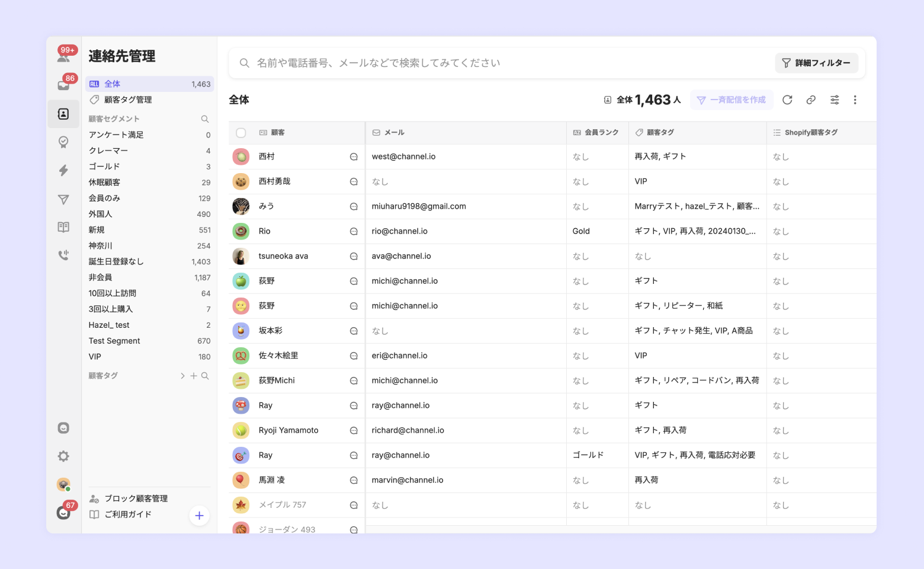
Task: Add a new customer tag plus icon
Action: 194,376
